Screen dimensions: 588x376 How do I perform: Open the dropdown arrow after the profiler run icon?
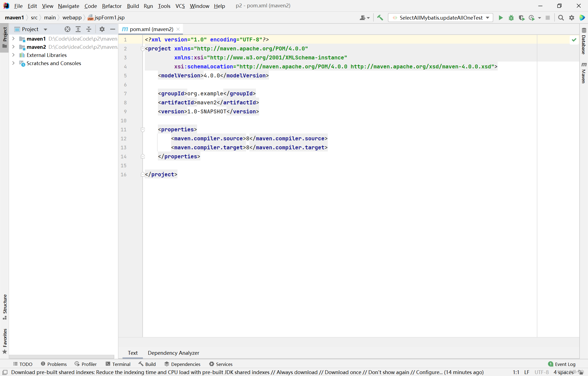(539, 18)
